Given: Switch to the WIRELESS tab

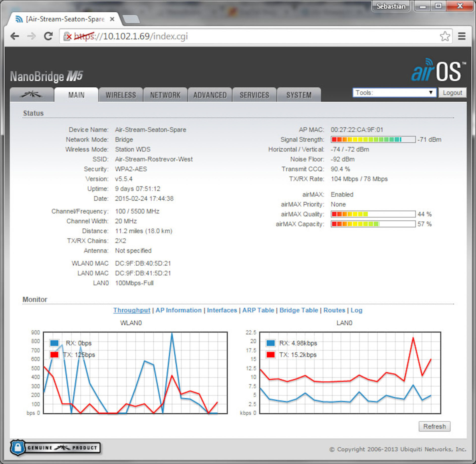Looking at the screenshot, I should [x=121, y=95].
